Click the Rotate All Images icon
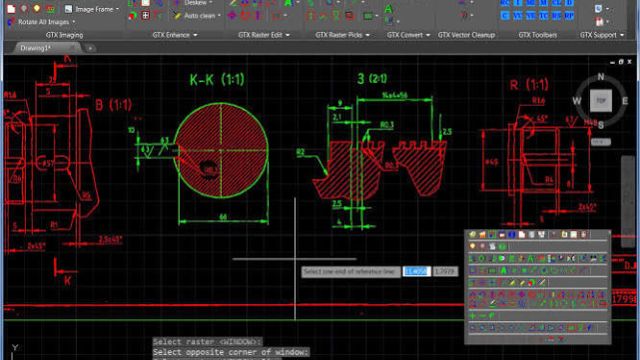The width and height of the screenshot is (640, 360). point(11,22)
